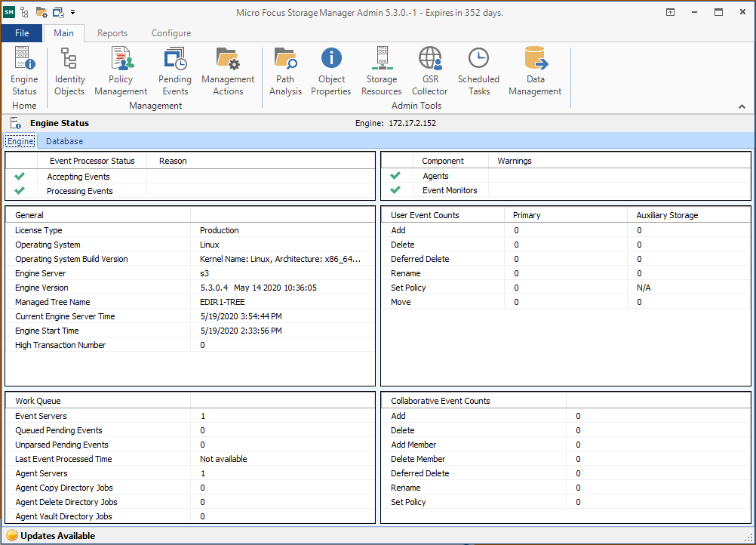Open the quick access toolbar dropdown arrow
This screenshot has height=545, width=756.
click(73, 13)
